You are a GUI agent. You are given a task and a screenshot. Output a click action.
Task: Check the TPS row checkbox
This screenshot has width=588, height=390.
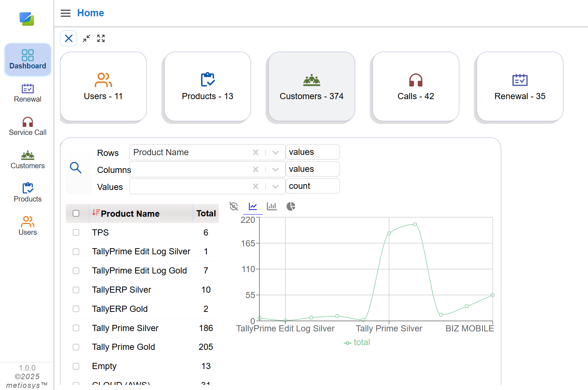tap(76, 232)
